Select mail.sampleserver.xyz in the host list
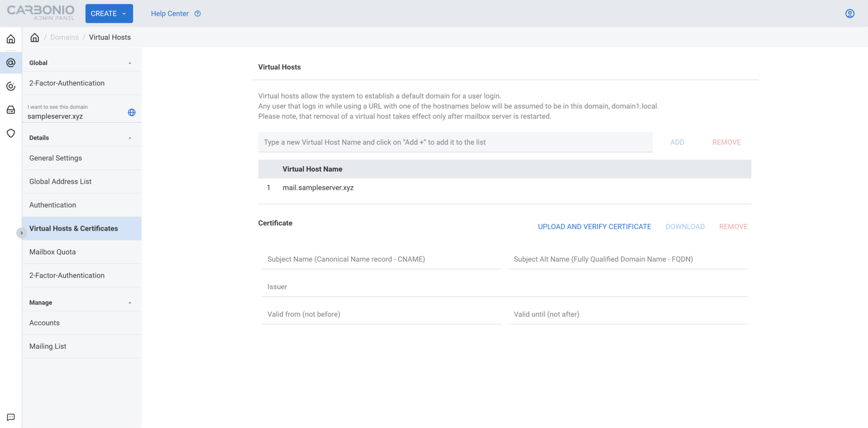The image size is (868, 428). pyautogui.click(x=318, y=187)
